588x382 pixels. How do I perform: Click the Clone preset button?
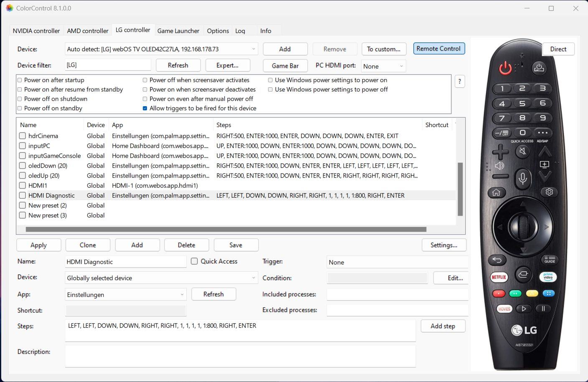tap(88, 245)
